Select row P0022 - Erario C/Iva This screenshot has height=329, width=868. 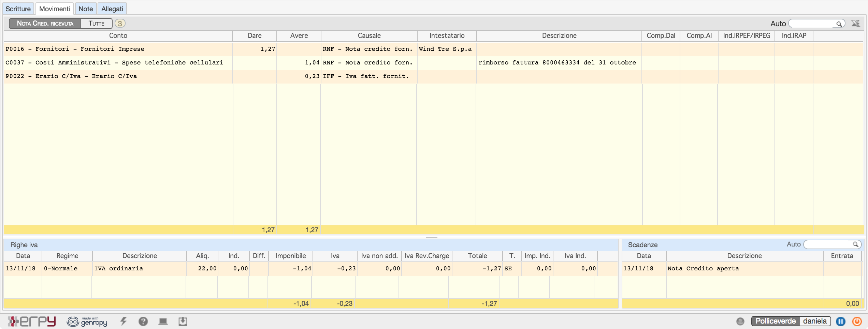(x=434, y=76)
